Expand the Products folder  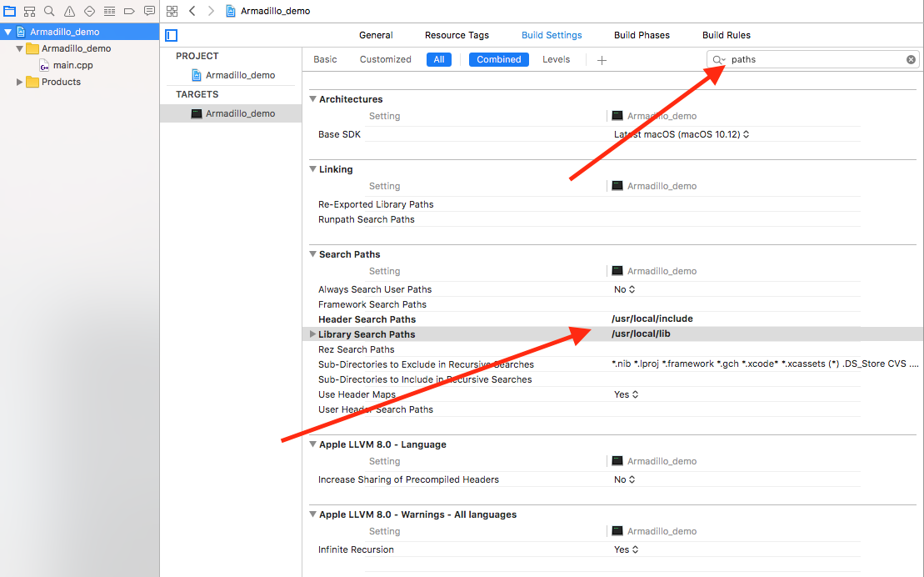click(19, 82)
